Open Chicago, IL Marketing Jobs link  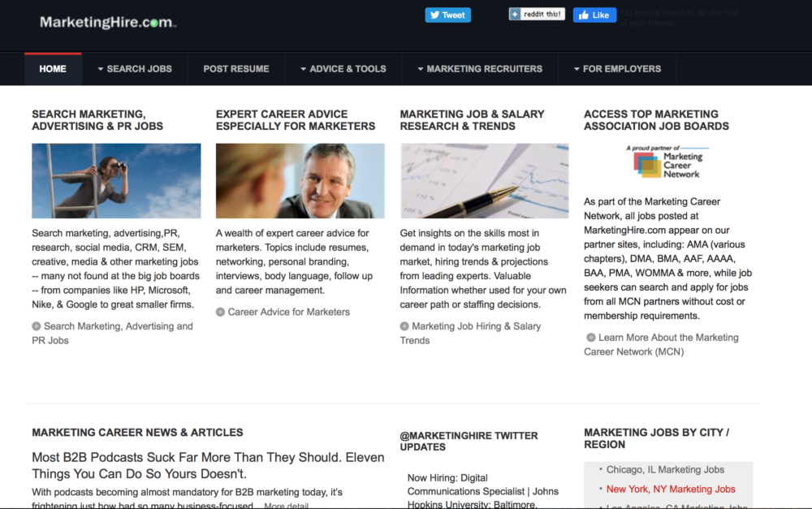click(x=666, y=470)
